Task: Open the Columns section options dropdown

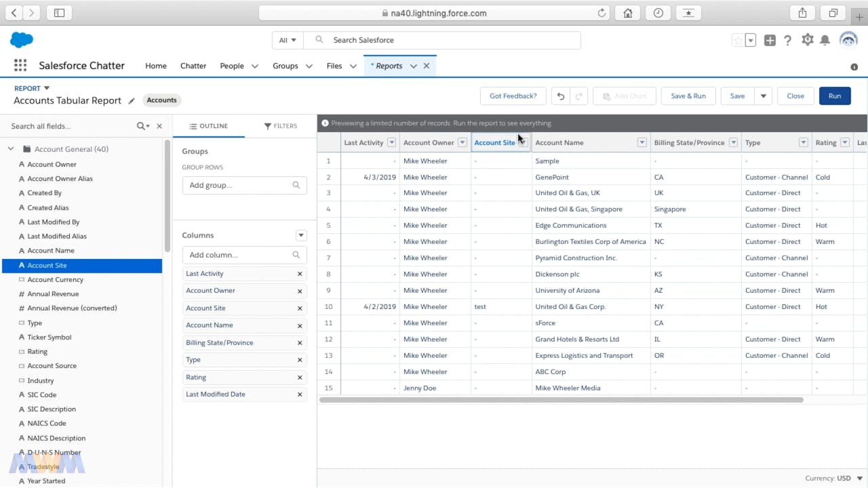Action: tap(301, 235)
